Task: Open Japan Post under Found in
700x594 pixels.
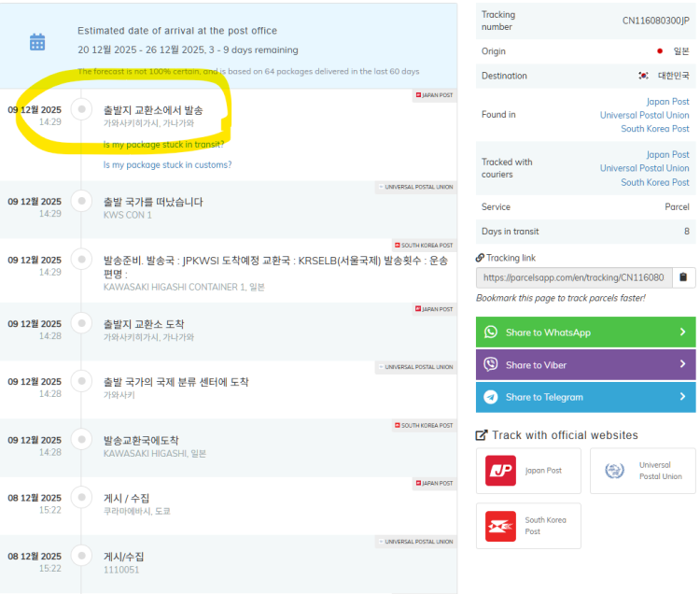Action: coord(667,102)
